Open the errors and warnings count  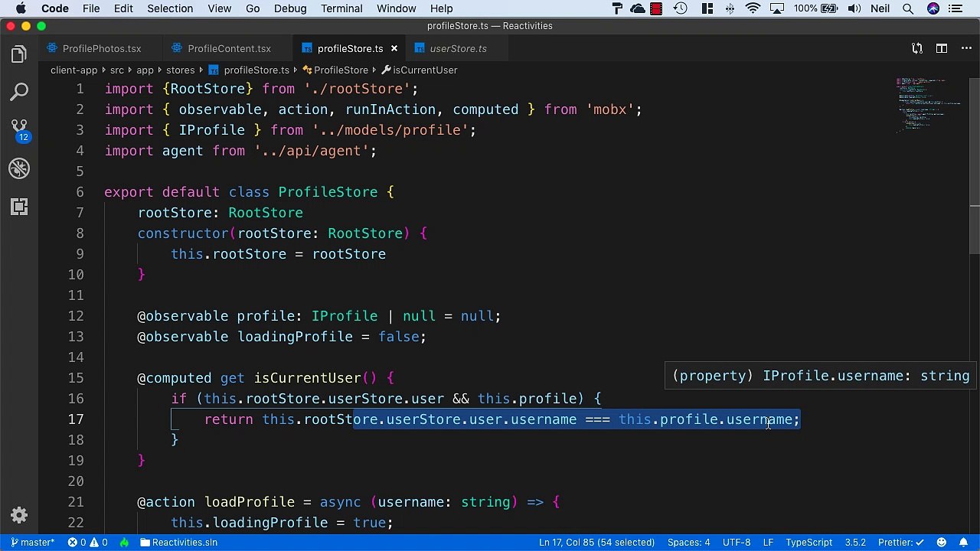coord(87,542)
